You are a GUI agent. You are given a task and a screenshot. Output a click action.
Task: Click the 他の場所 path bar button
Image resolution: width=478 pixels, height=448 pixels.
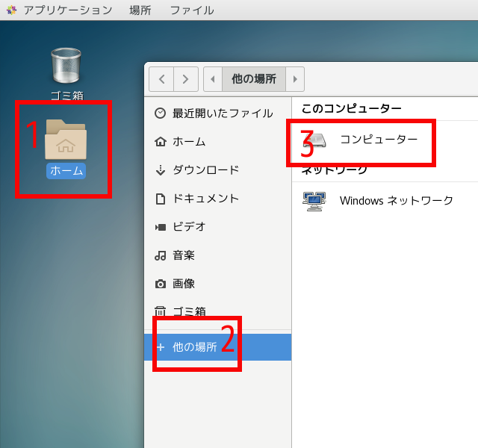(253, 78)
